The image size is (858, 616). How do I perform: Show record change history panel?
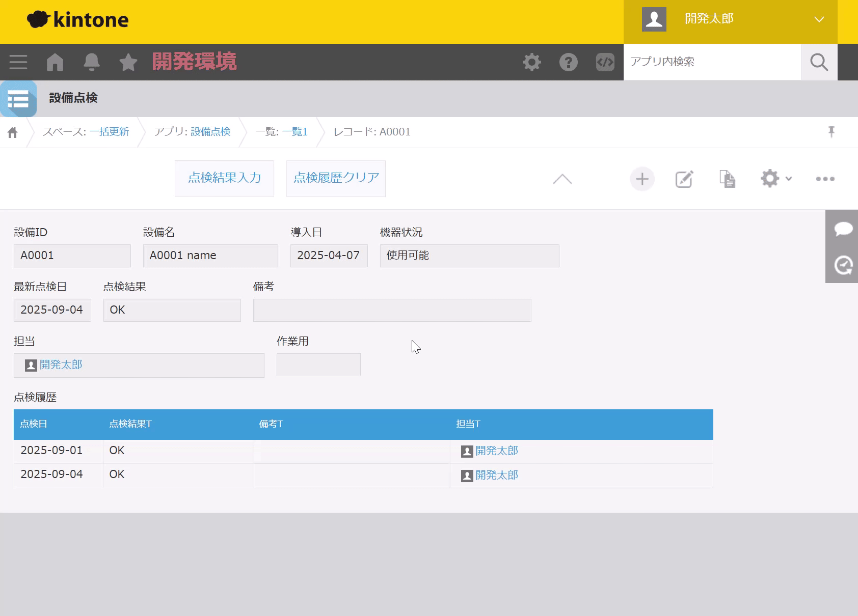tap(843, 265)
